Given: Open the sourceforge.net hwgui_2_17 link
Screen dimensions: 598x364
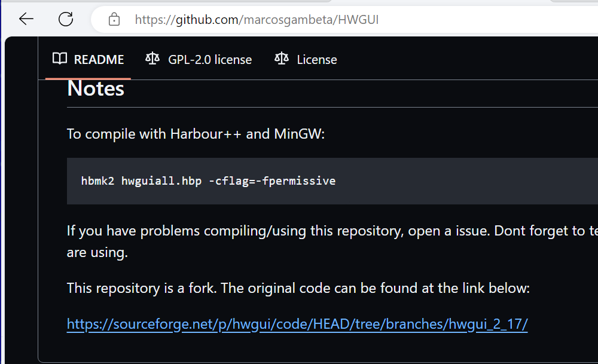Looking at the screenshot, I should (x=297, y=324).
